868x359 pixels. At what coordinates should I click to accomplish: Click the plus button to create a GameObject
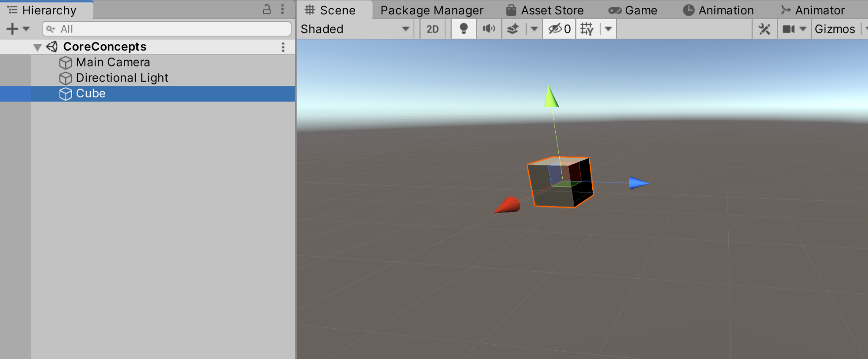click(x=12, y=29)
